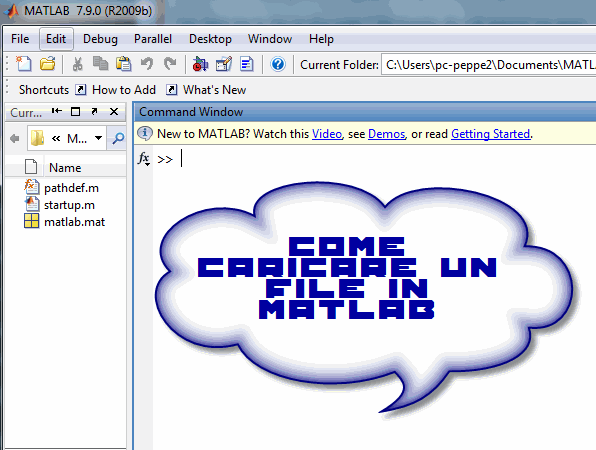Screen dimensions: 596x450
Task: Click the Video link
Action: click(x=327, y=134)
